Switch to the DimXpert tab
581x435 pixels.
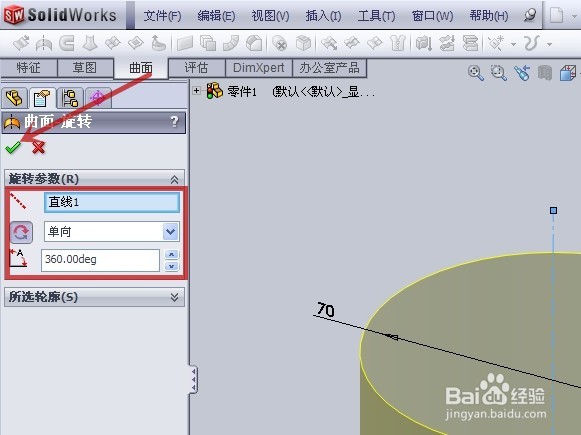pos(259,67)
